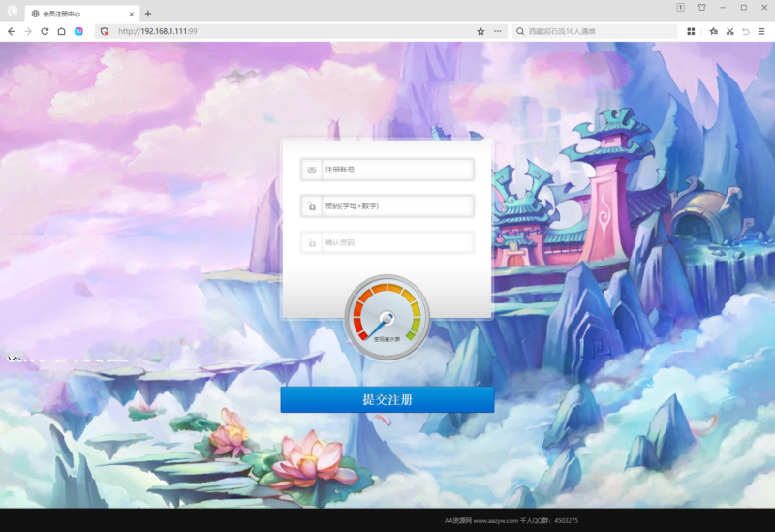Select the 会员注册中心 tab

tap(82, 14)
